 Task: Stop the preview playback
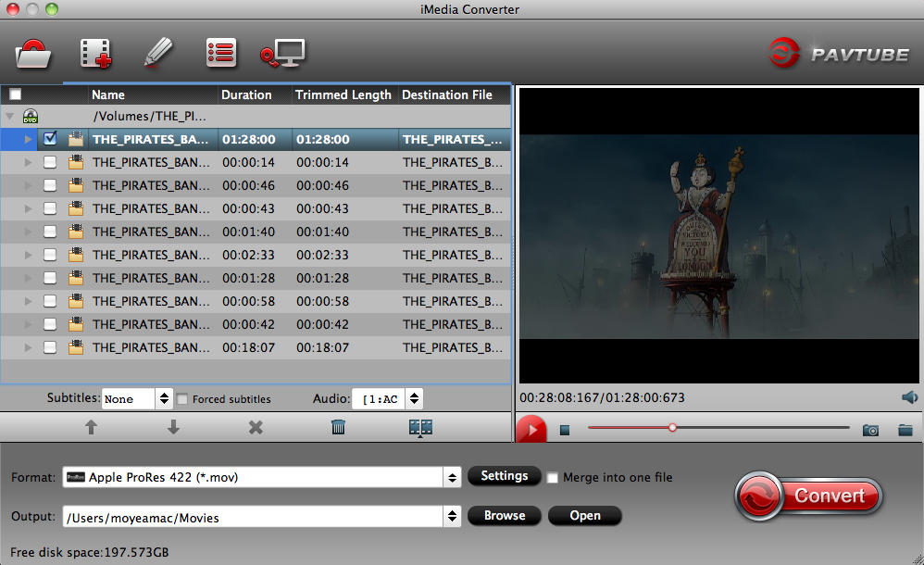click(x=565, y=430)
